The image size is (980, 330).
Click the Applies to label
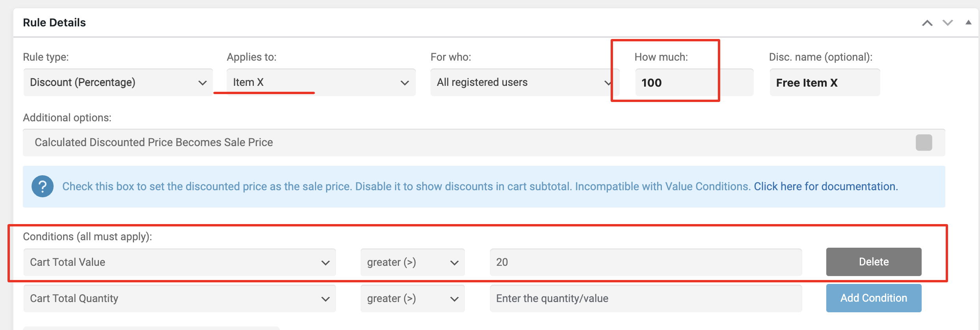pos(252,57)
